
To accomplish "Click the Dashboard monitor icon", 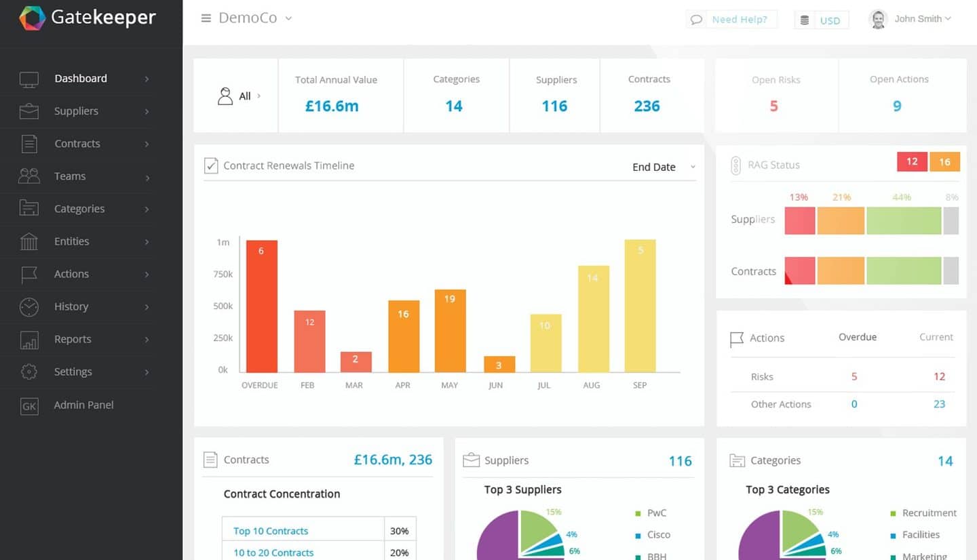I will coord(29,79).
